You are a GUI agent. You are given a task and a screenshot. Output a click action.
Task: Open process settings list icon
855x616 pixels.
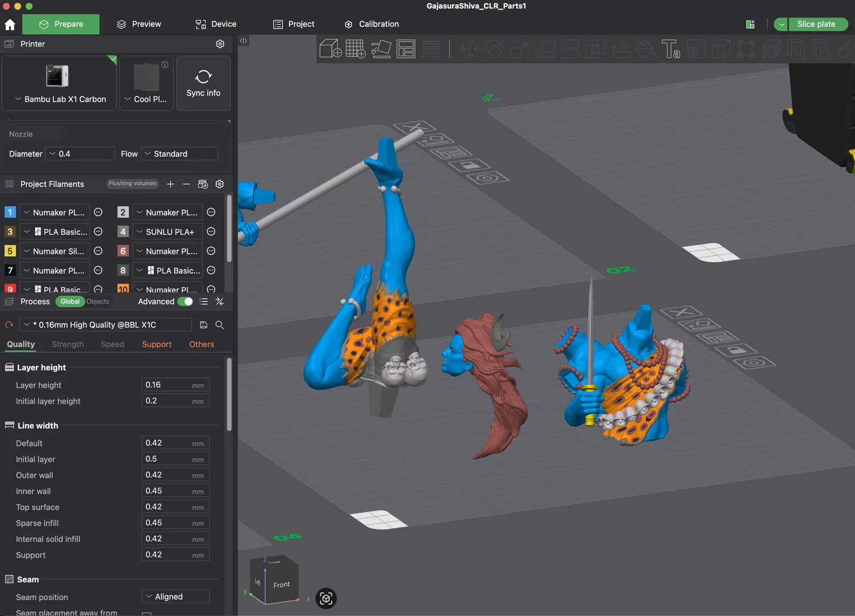click(204, 301)
